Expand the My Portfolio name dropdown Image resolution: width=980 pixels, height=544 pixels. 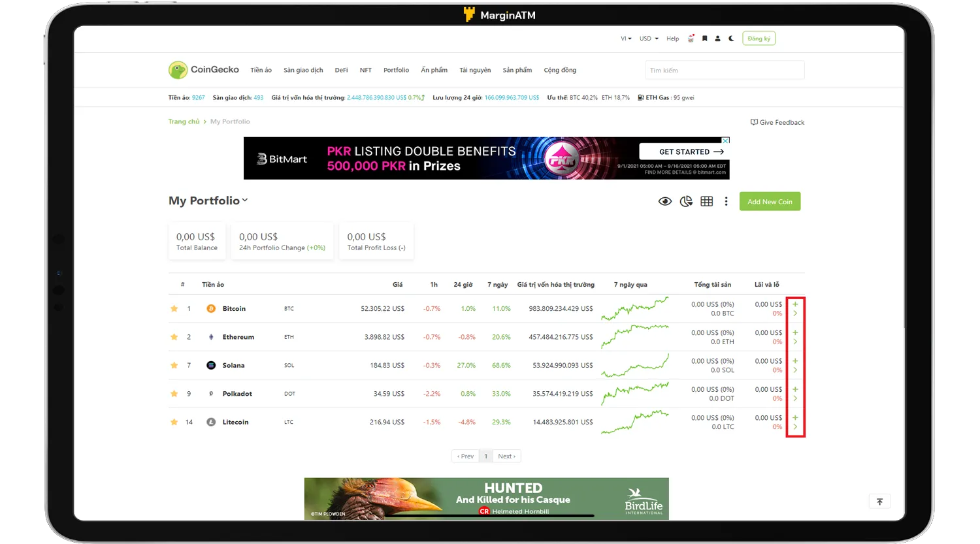click(x=245, y=200)
